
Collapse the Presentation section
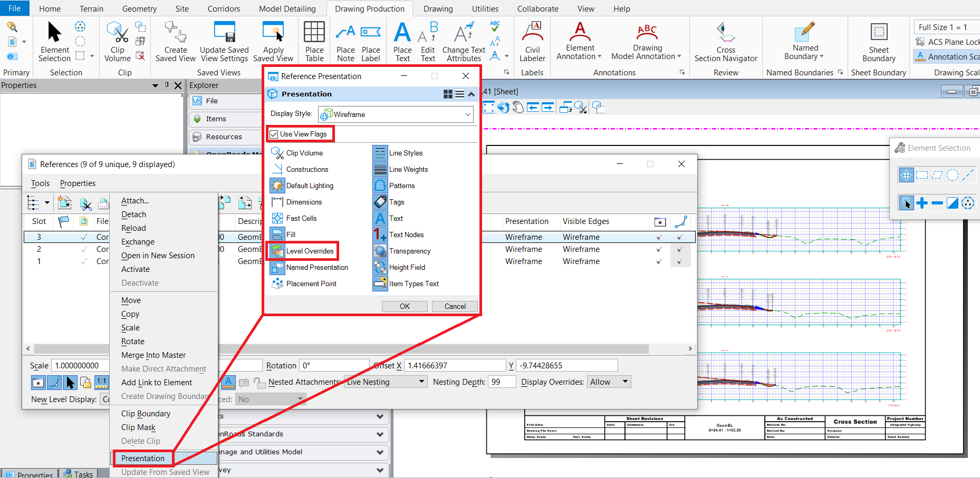pos(472,94)
